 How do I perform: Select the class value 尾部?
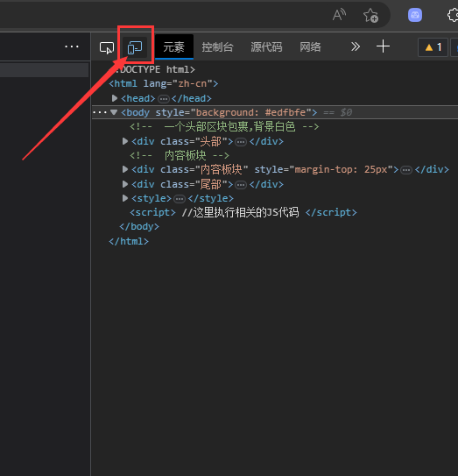(210, 184)
